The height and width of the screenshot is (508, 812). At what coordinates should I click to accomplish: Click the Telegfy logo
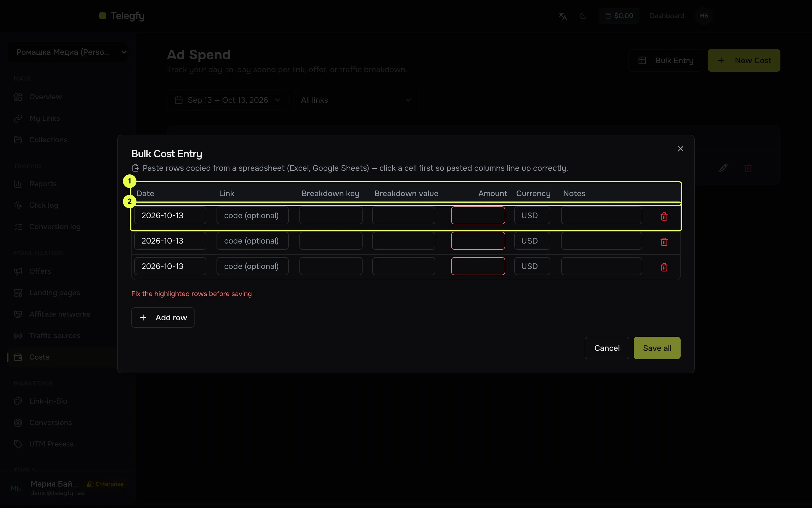(x=122, y=16)
